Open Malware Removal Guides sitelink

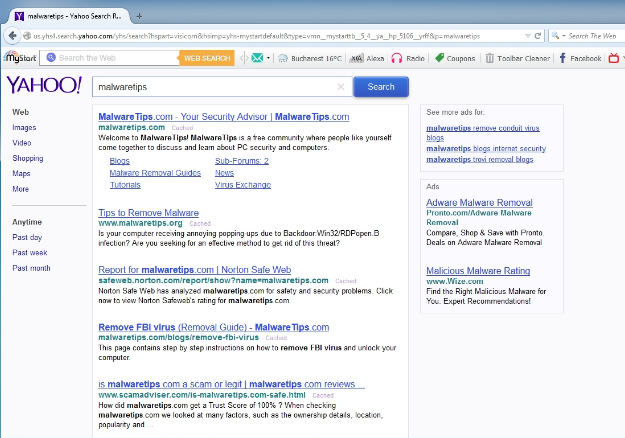(155, 173)
